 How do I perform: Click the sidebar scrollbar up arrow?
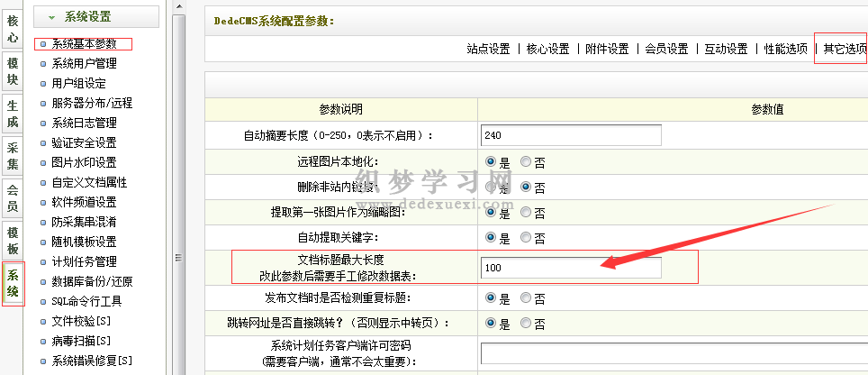tap(179, 5)
